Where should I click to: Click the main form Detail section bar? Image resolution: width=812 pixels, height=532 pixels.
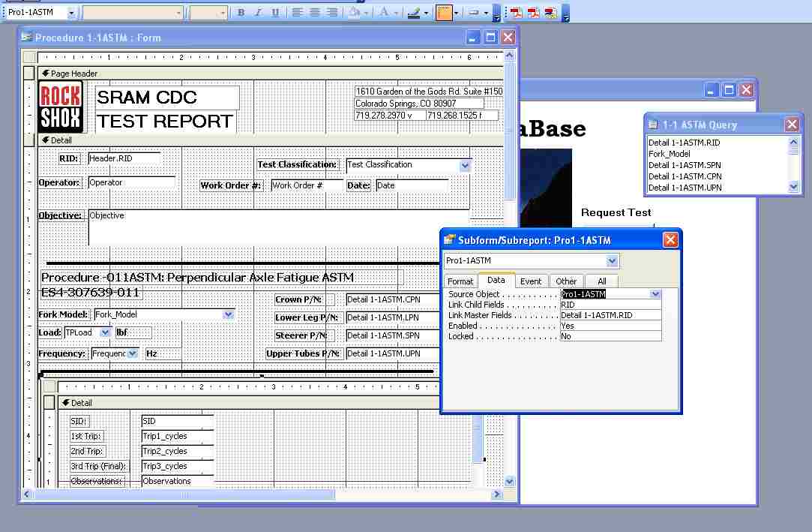point(271,140)
